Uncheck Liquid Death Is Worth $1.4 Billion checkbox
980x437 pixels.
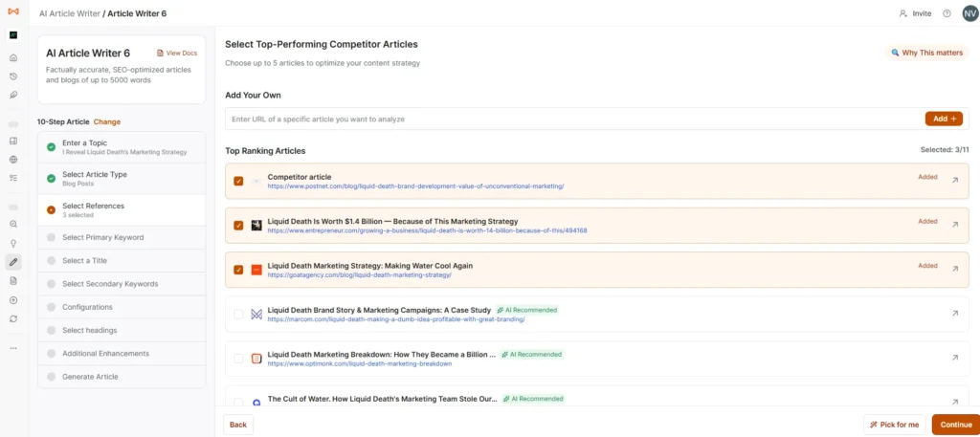click(238, 226)
